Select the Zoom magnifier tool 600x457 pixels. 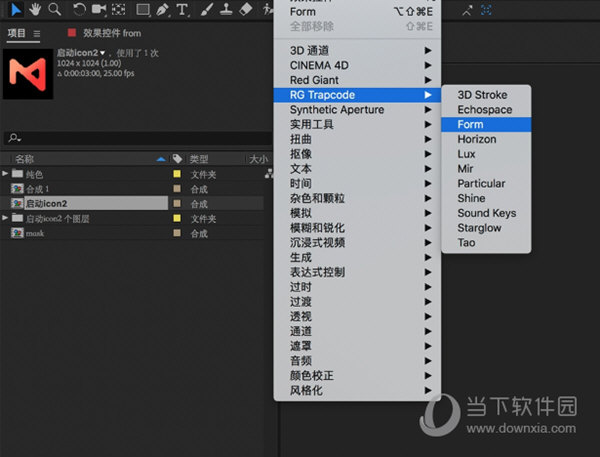click(x=54, y=9)
